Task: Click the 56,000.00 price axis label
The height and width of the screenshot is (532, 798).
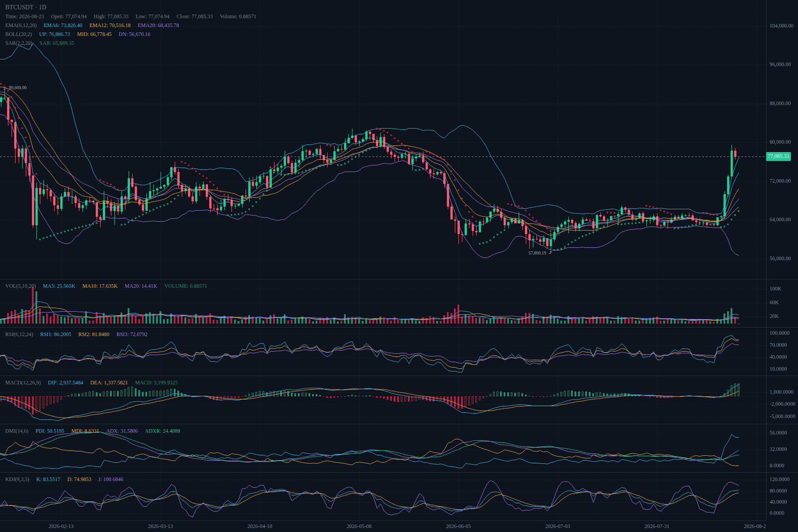Action: pos(780,258)
